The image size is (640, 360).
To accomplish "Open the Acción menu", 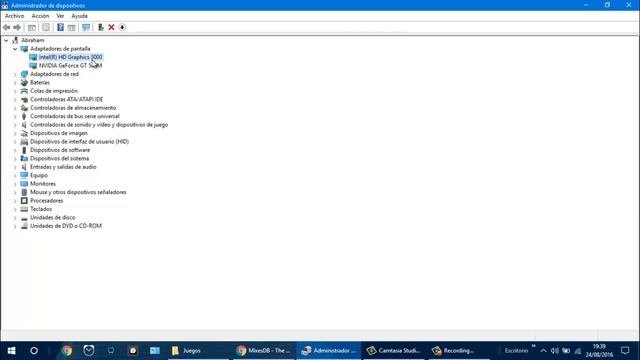I will [x=40, y=16].
